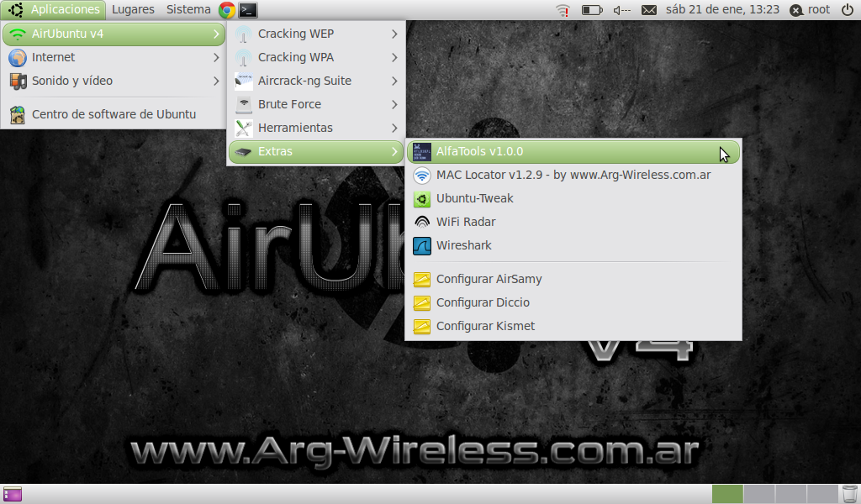861x504 pixels.
Task: Click the power shutdown icon
Action: tap(847, 10)
